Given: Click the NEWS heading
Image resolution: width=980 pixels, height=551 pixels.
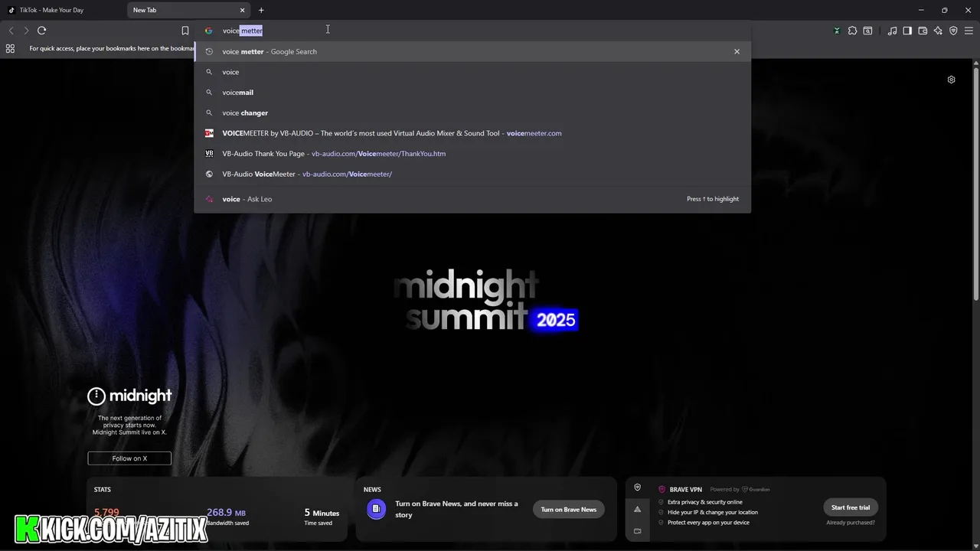Looking at the screenshot, I should pyautogui.click(x=372, y=490).
